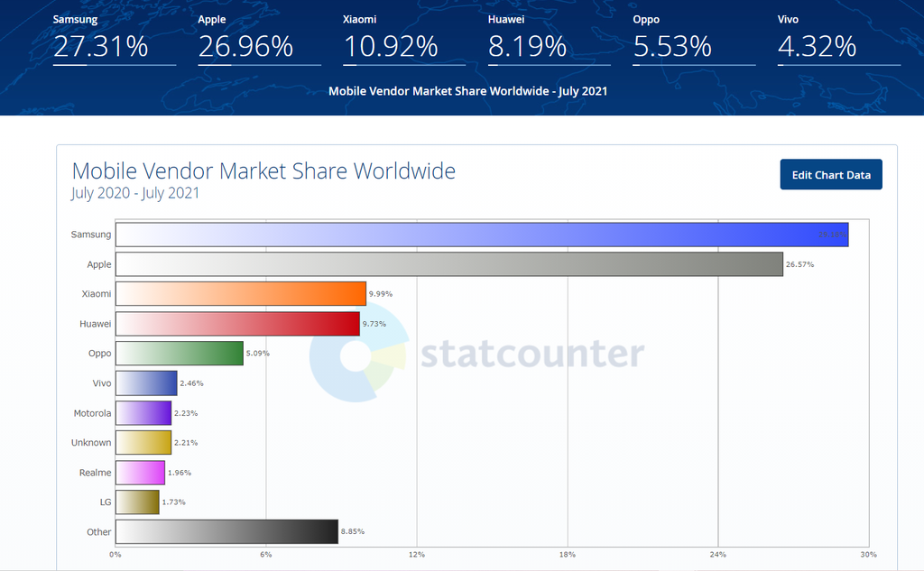
Task: Select the Xiaomi 10.92% stat at top
Action: click(x=403, y=39)
